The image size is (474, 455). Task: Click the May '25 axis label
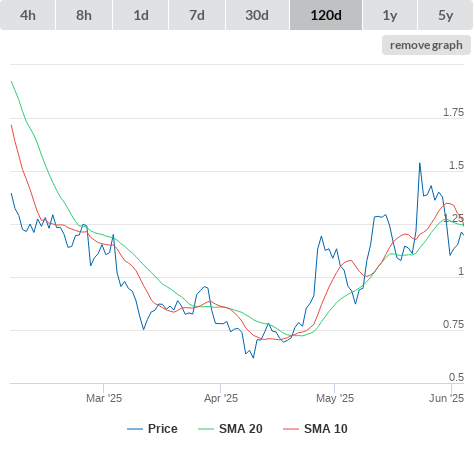(x=335, y=398)
